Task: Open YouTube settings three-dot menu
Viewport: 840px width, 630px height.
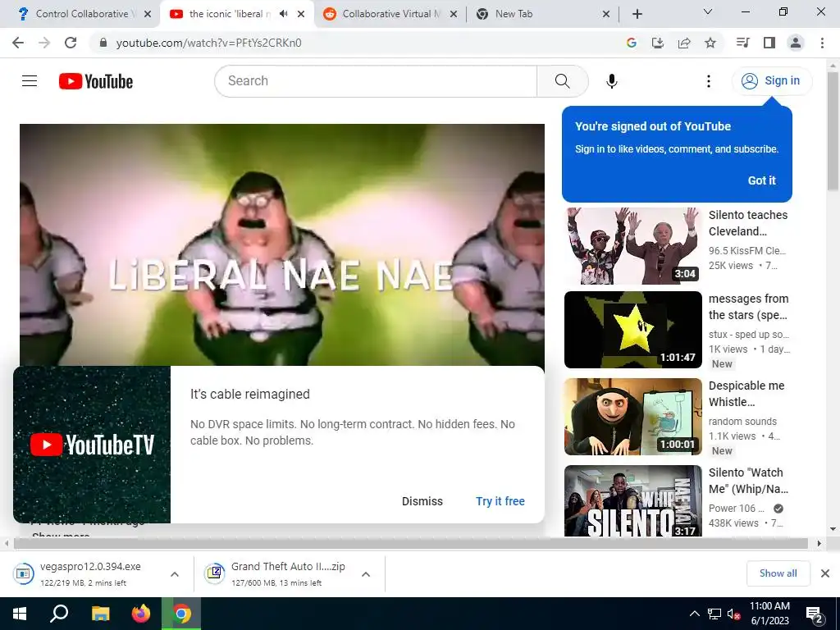Action: (708, 81)
